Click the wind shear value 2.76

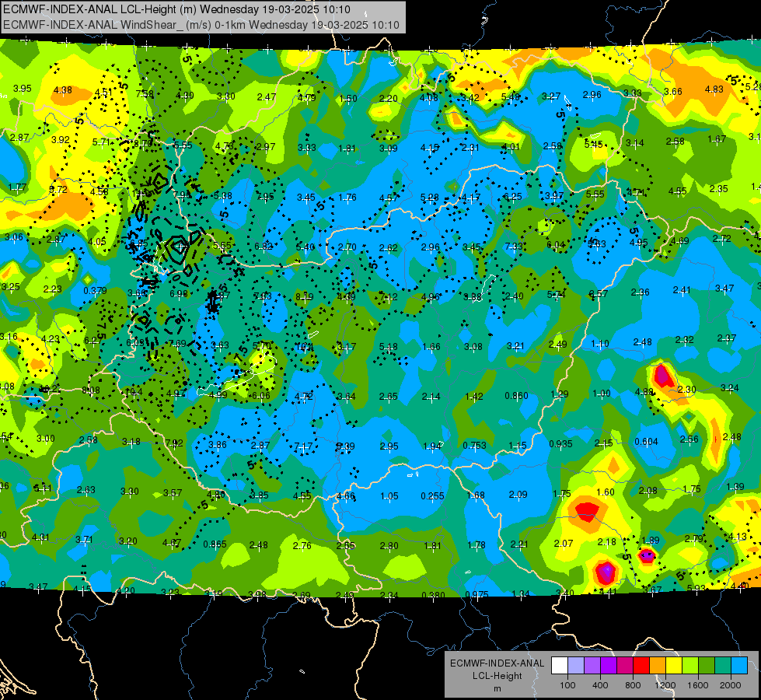tap(302, 545)
